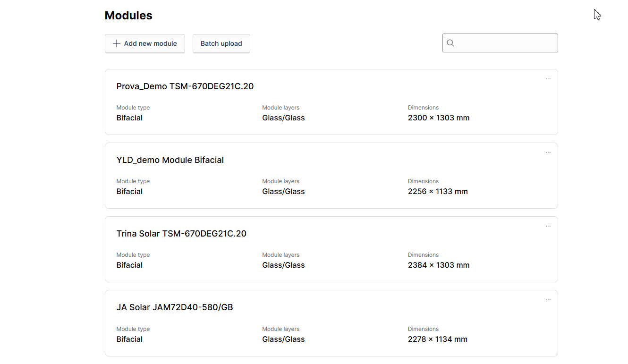Image resolution: width=628 pixels, height=364 pixels.
Task: Open the Trina Solar TSM-670DEG21C.20 title
Action: pyautogui.click(x=181, y=234)
